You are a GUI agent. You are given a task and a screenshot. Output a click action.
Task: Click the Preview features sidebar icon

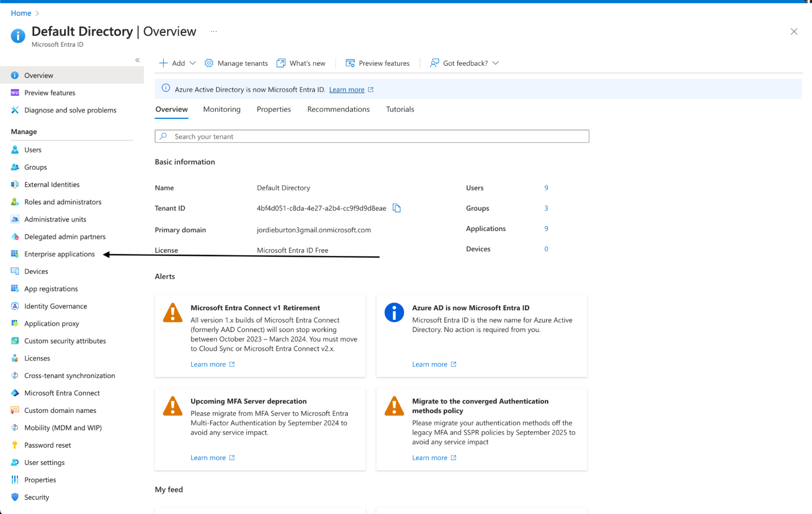click(x=15, y=93)
